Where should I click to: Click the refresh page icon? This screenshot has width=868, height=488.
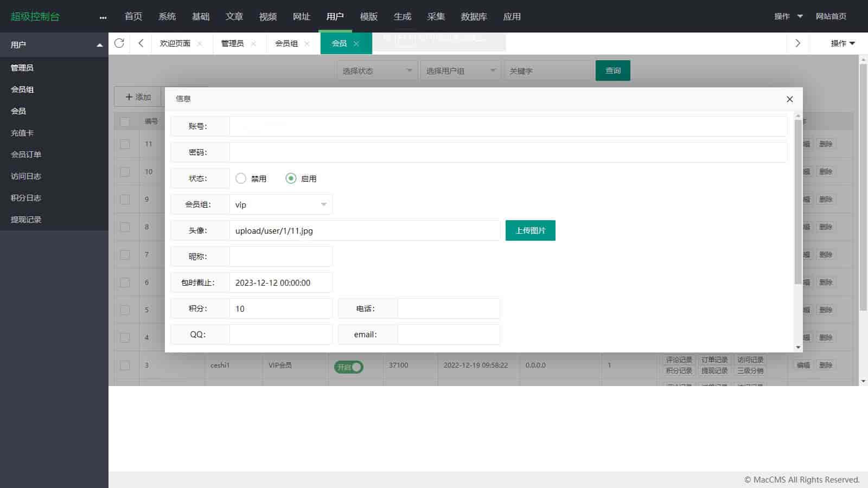coord(119,43)
